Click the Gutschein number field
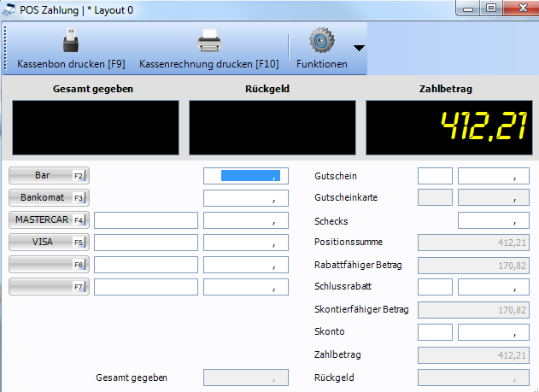The width and height of the screenshot is (539, 392). 435,176
